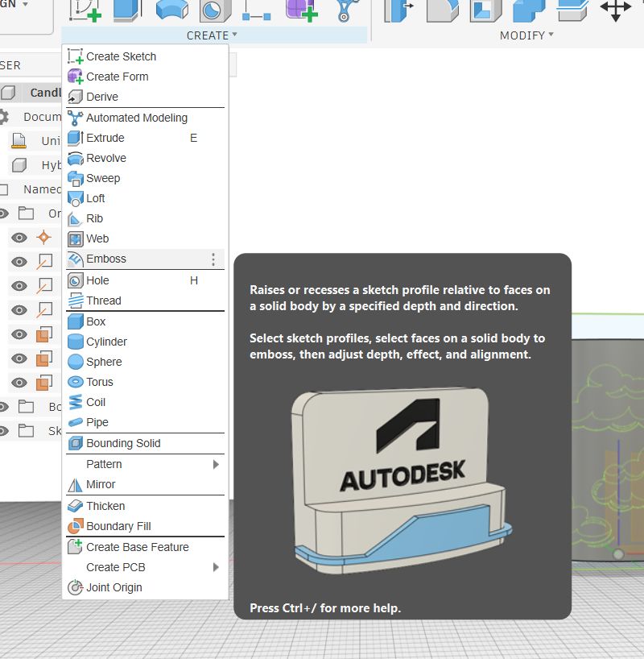Select Mirror from the menu

145,485
